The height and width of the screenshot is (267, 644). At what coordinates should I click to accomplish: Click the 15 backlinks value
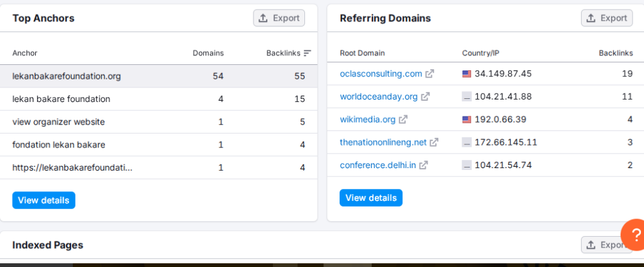click(x=299, y=99)
